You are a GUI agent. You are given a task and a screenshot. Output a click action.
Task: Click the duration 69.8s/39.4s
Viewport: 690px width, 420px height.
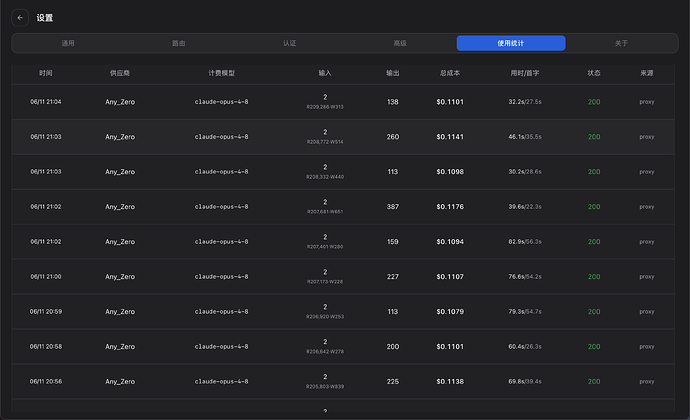pos(525,381)
